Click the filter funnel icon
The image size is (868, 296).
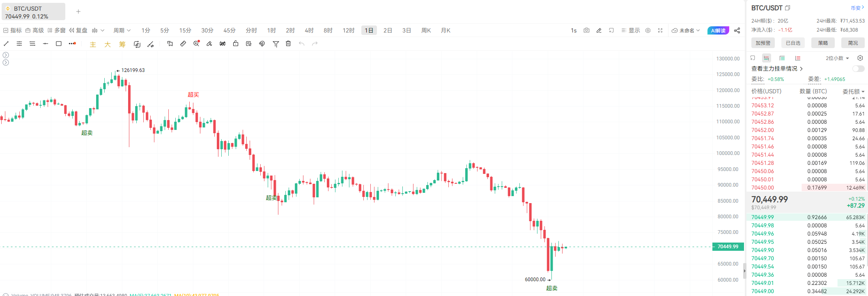pyautogui.click(x=276, y=44)
